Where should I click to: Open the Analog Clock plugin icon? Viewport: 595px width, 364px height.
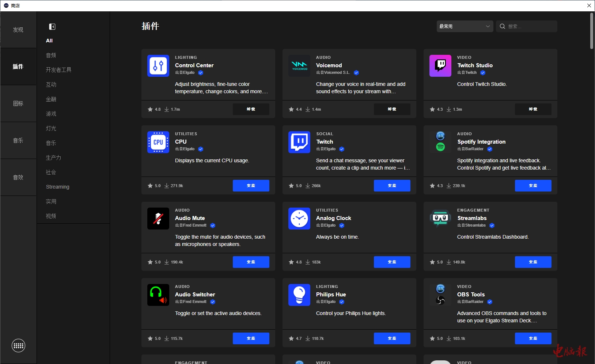[299, 219]
